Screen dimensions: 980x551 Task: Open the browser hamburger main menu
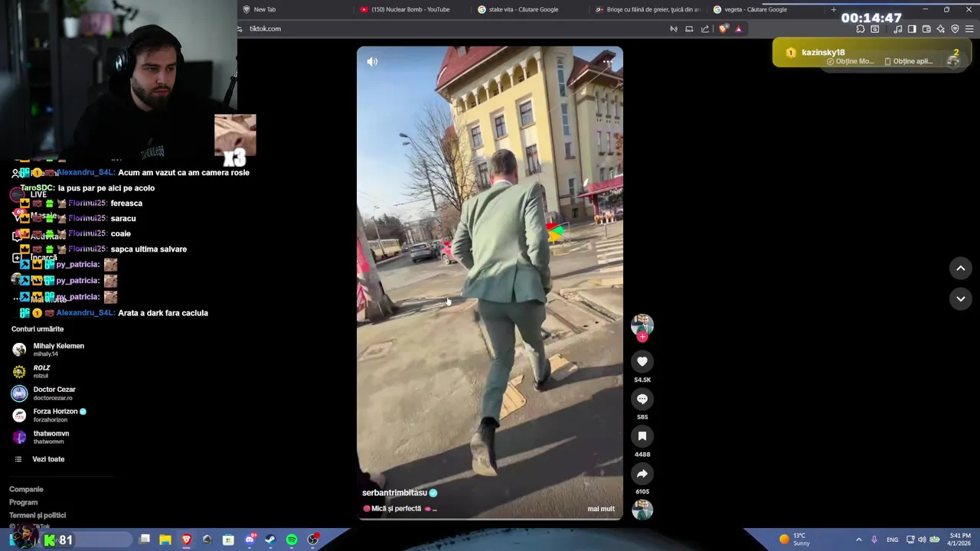click(969, 29)
